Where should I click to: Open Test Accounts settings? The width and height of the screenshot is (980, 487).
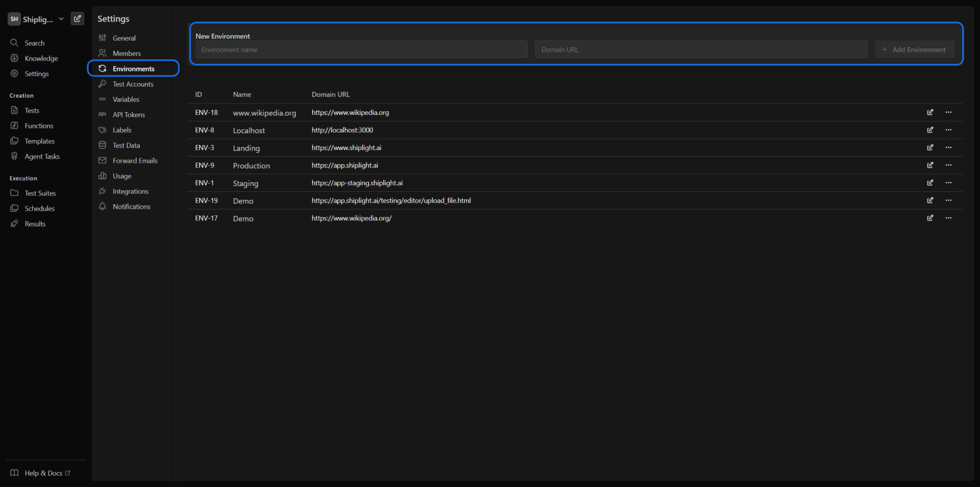coord(133,84)
